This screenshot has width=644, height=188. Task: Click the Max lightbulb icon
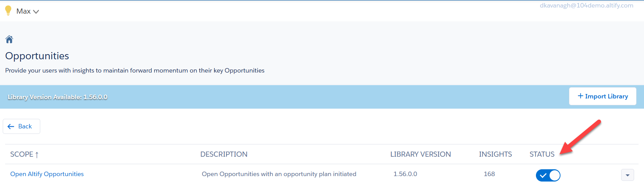point(8,11)
